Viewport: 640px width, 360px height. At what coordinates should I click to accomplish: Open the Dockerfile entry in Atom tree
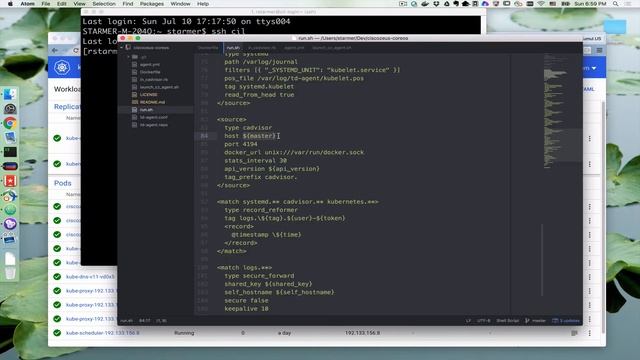click(150, 72)
